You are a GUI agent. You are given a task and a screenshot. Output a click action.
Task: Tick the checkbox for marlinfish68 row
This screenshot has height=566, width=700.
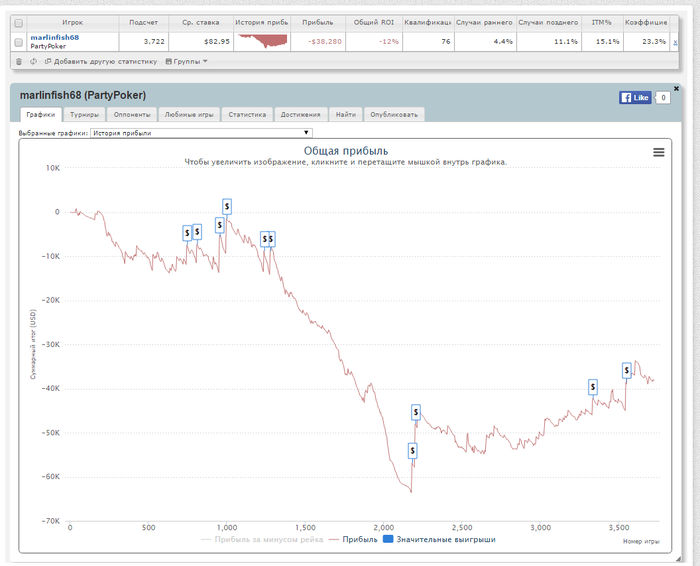(x=19, y=42)
